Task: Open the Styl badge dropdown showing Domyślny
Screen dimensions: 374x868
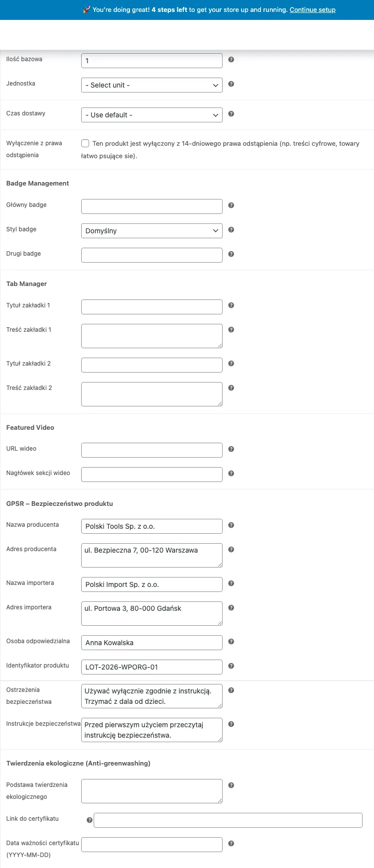Action: pyautogui.click(x=151, y=230)
